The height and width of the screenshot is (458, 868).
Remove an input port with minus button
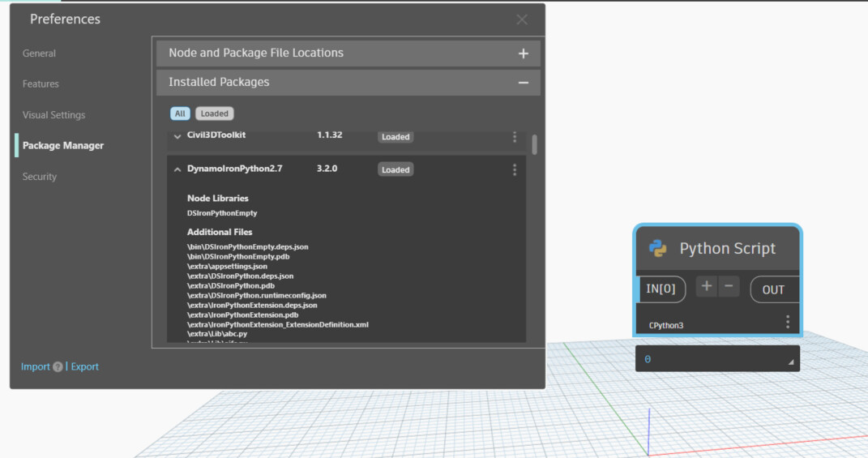[x=729, y=287]
